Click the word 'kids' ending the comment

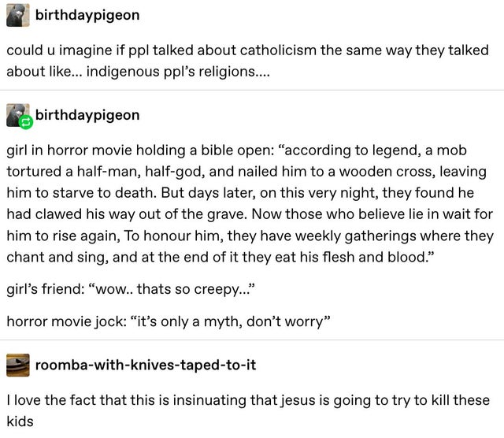click(20, 421)
